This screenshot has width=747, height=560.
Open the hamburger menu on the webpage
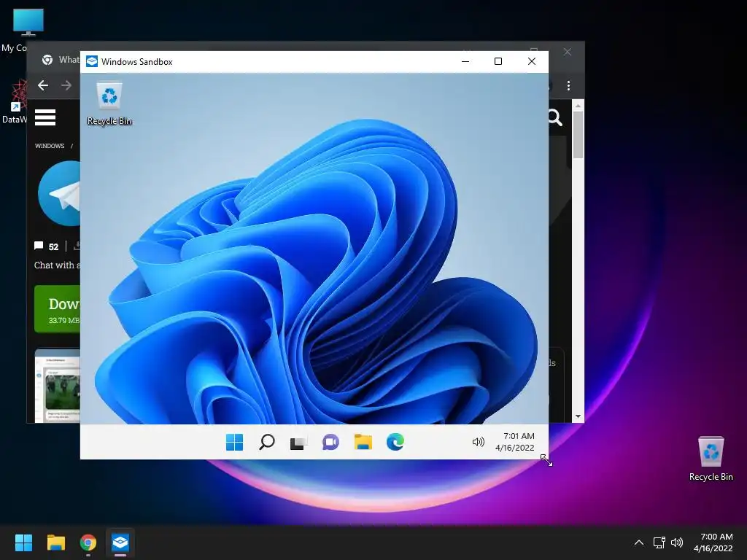coord(45,117)
